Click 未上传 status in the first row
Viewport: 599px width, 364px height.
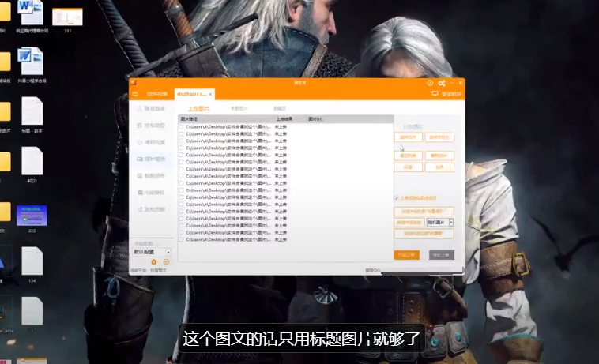[281, 126]
